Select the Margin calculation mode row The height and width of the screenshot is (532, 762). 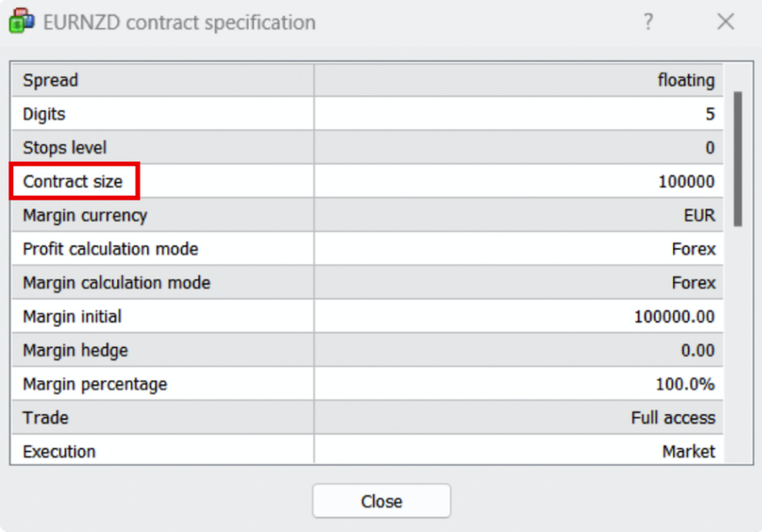click(368, 282)
